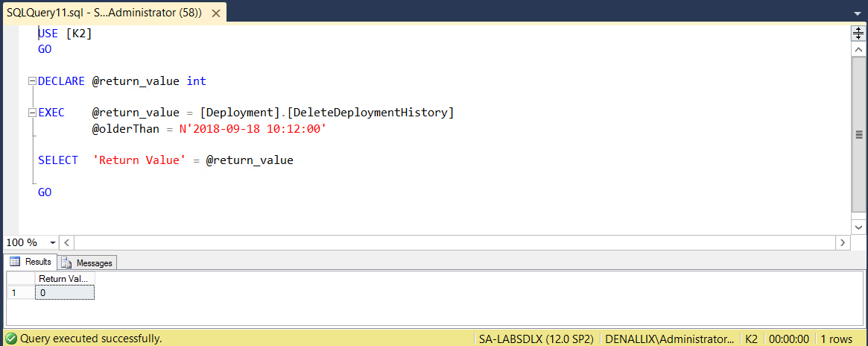
Task: Click the editor scroll up arrow
Action: pyautogui.click(x=858, y=50)
